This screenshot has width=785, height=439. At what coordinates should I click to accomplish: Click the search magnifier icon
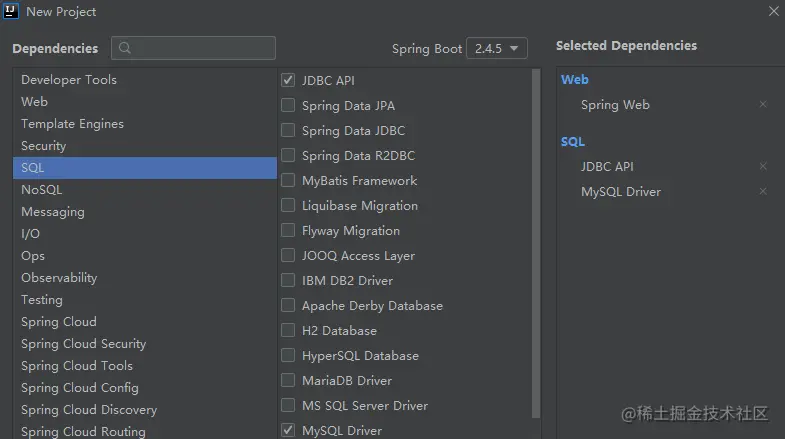(124, 48)
